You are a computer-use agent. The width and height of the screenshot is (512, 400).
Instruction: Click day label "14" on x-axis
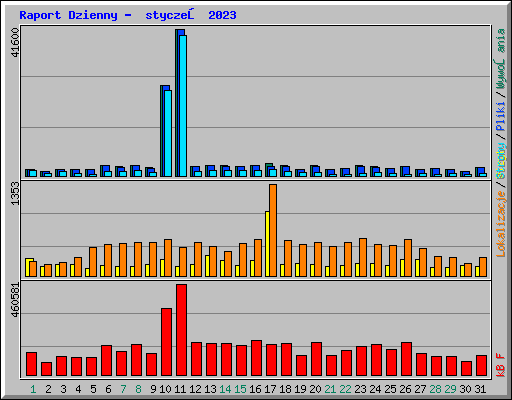(225, 389)
